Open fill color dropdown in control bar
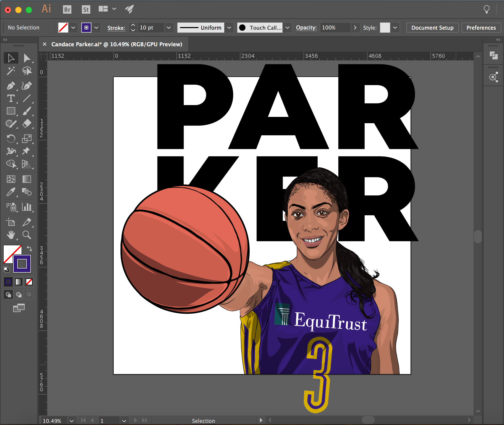Screen dimensions: 504x425 coord(73,28)
